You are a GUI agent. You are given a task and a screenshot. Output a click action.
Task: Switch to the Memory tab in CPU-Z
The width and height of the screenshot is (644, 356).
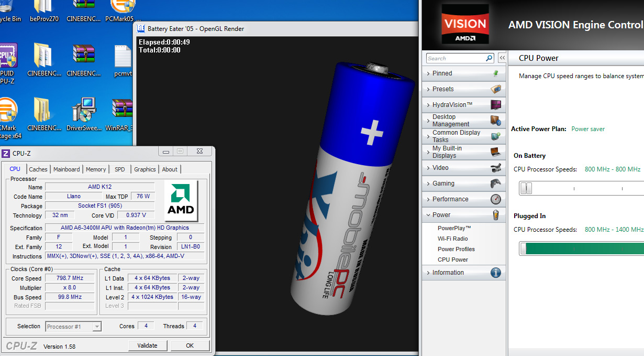click(x=96, y=169)
